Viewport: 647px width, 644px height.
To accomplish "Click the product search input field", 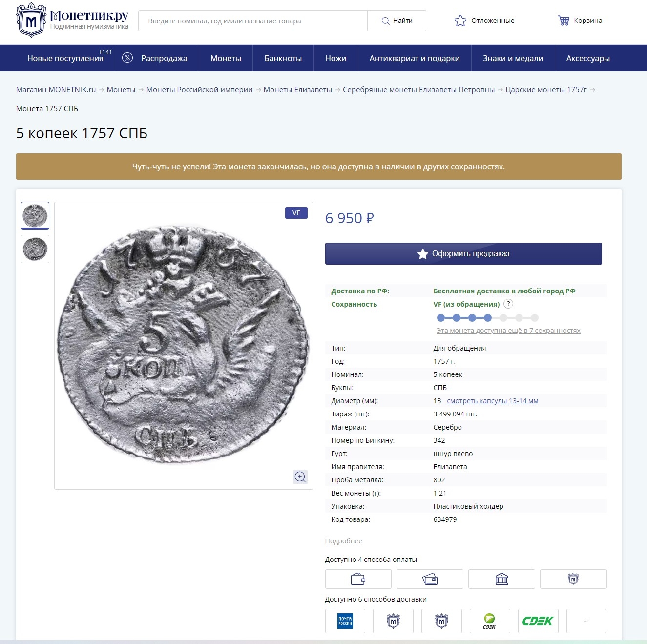I will coord(252,21).
